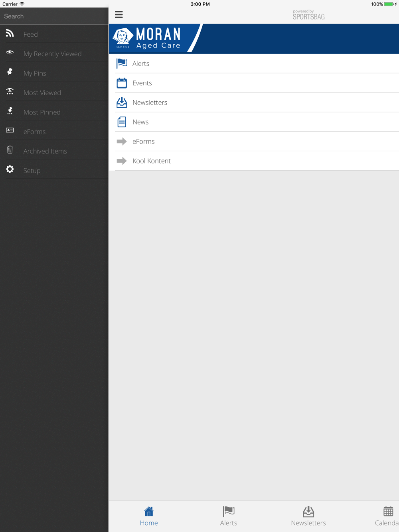Open the Newsletters list row label
This screenshot has width=399, height=532.
point(150,102)
